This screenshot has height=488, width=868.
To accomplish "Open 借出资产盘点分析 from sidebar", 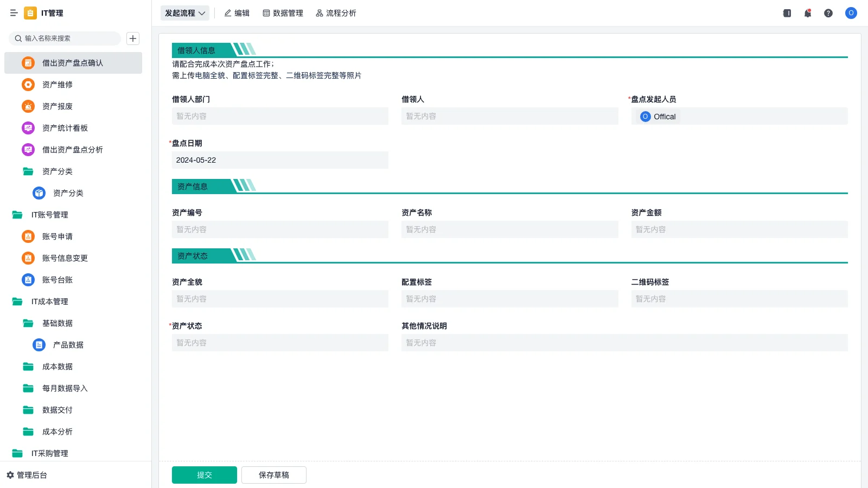I will (x=71, y=150).
